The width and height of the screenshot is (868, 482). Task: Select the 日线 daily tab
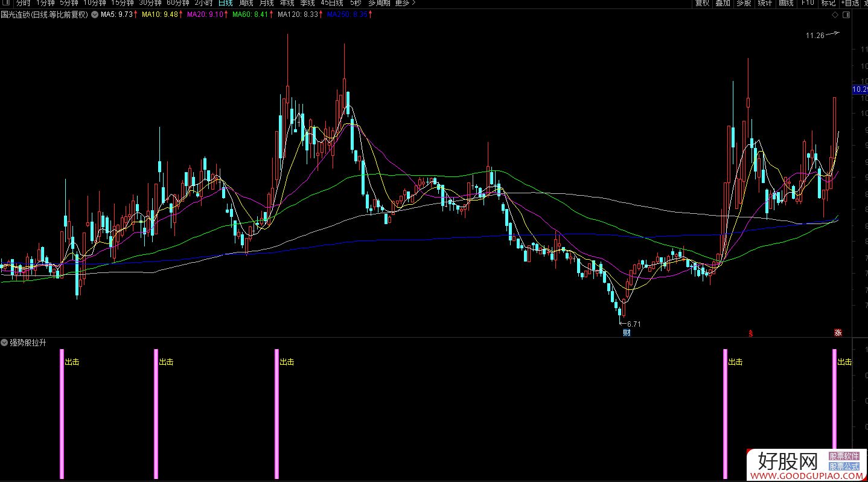[225, 2]
